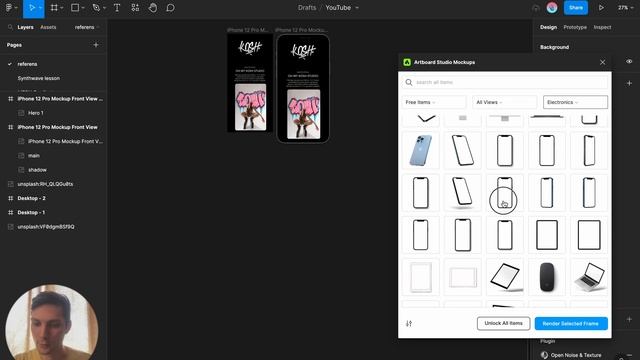This screenshot has width=640, height=360.
Task: Switch to the Layers tab
Action: coord(25,27)
